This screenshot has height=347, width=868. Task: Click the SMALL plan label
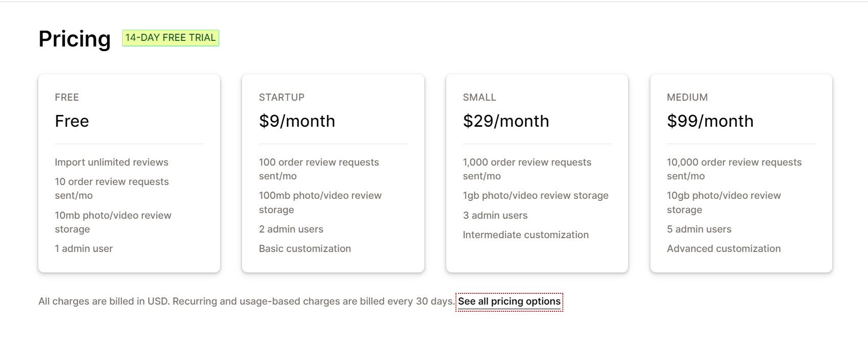pos(479,97)
